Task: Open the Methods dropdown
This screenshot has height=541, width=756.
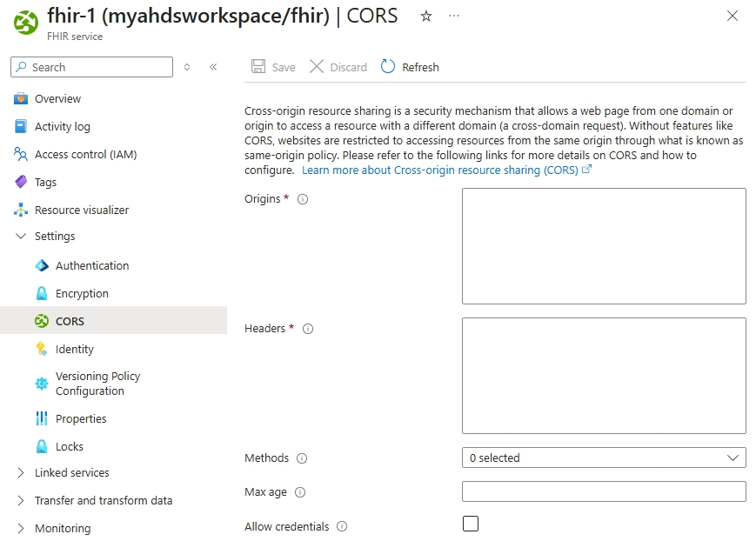Action: (604, 458)
